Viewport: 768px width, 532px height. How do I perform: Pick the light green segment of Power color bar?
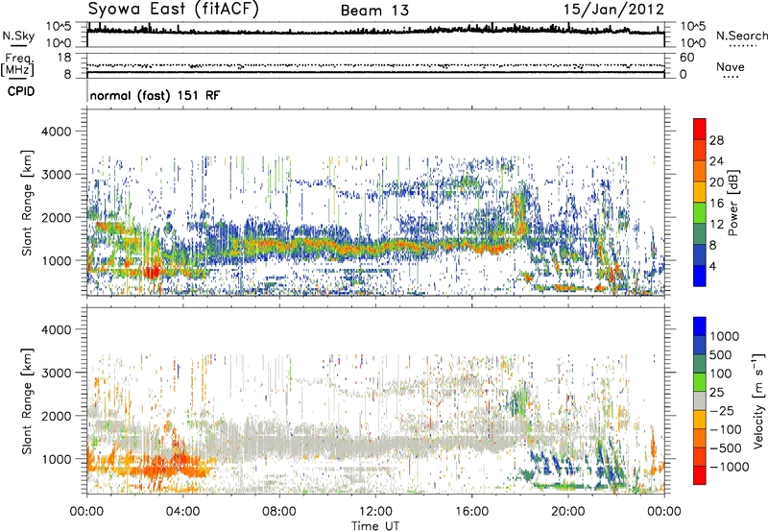coord(700,213)
